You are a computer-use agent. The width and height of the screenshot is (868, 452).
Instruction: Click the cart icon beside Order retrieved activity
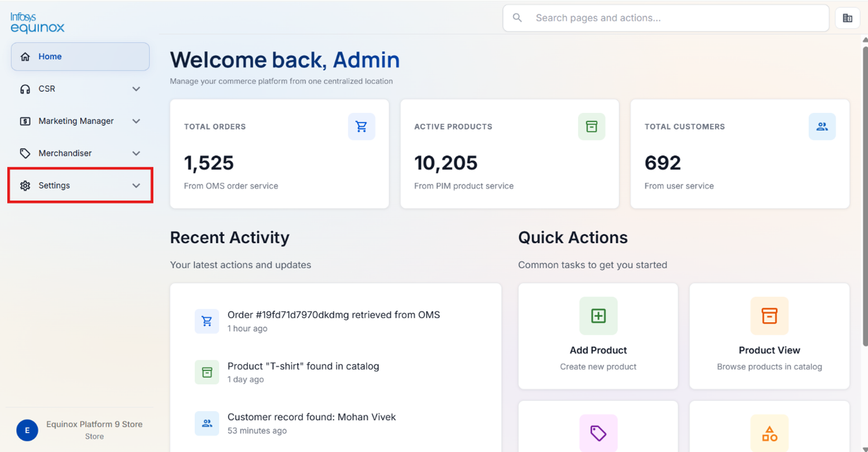[207, 321]
